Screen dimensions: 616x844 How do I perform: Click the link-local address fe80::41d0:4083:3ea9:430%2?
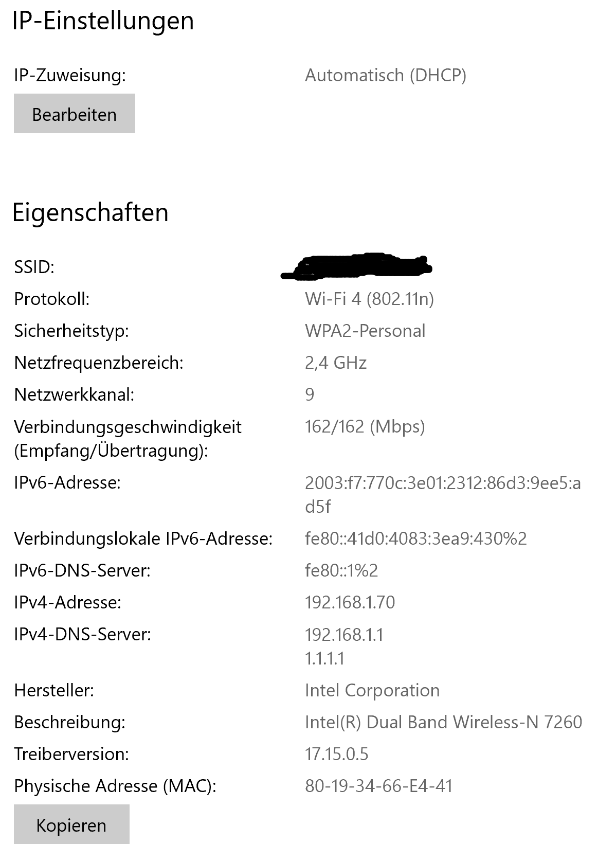[416, 538]
